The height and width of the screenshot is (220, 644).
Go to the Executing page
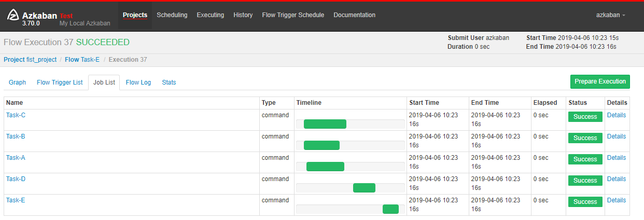[210, 15]
